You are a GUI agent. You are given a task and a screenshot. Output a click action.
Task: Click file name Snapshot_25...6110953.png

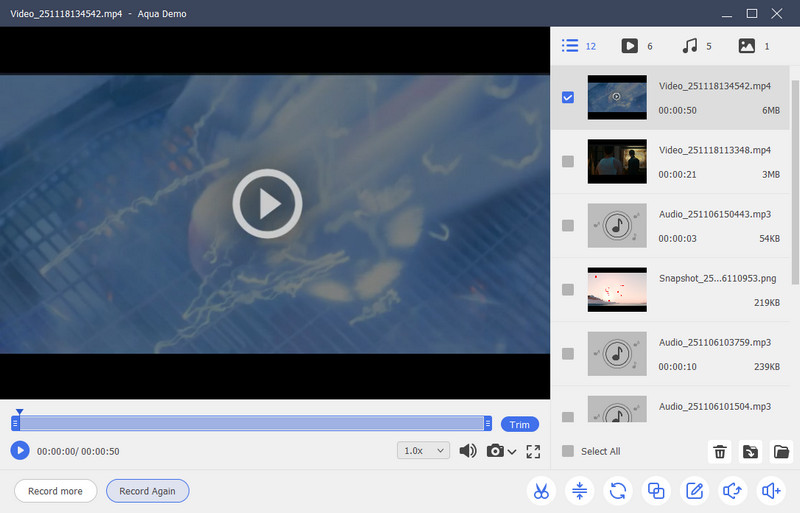[717, 279]
